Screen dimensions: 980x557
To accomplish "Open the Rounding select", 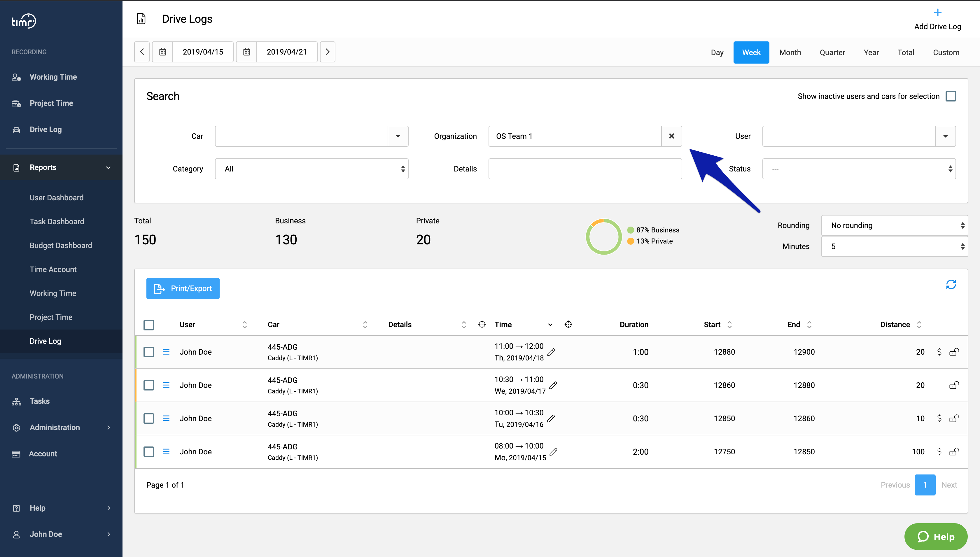I will [x=894, y=225].
